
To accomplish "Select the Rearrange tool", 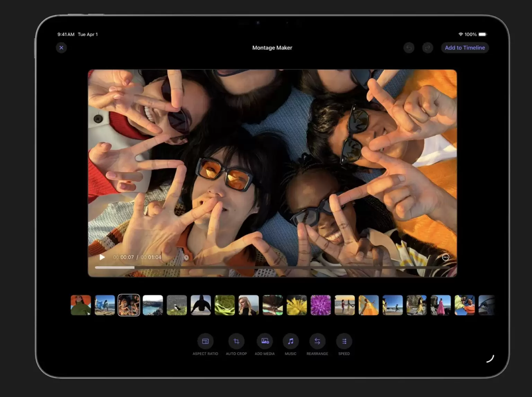I will [x=317, y=341].
